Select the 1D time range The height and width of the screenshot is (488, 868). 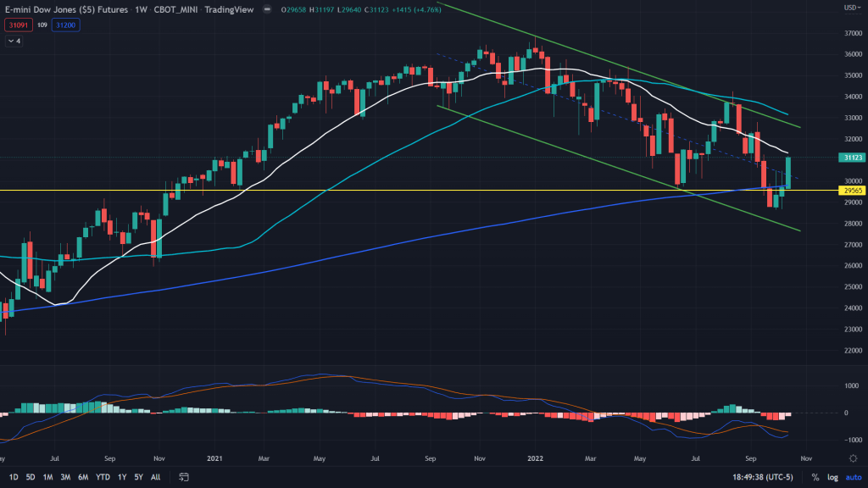pyautogui.click(x=14, y=477)
